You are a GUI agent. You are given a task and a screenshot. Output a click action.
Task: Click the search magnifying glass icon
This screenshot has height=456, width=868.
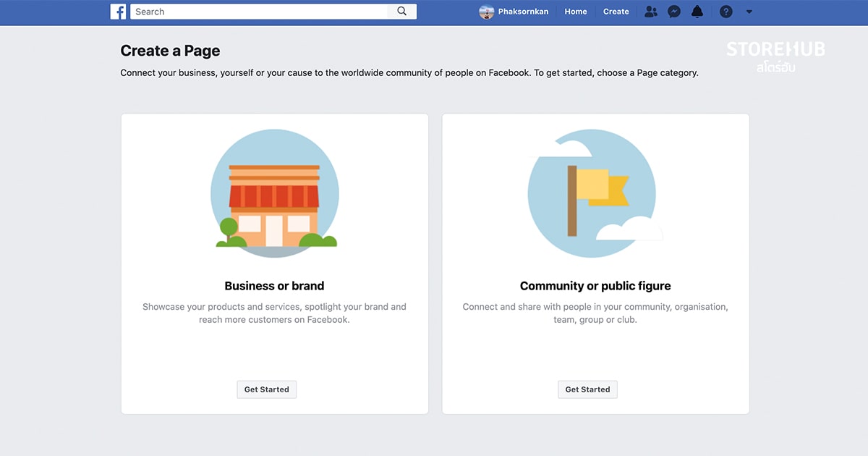click(x=402, y=11)
